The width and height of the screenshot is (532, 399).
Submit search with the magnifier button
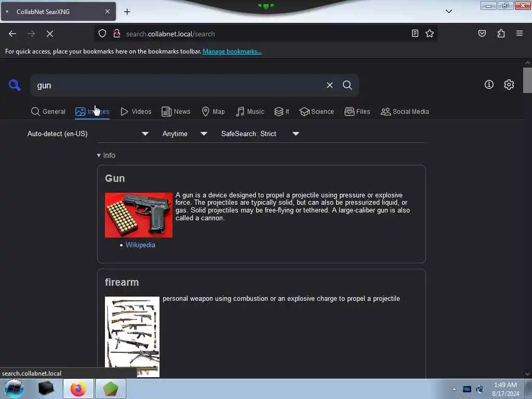347,85
